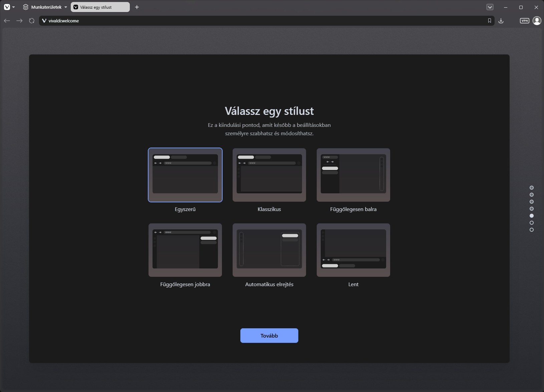This screenshot has height=392, width=544.
Task: Jump to sixth onboarding step dot
Action: pos(532,223)
